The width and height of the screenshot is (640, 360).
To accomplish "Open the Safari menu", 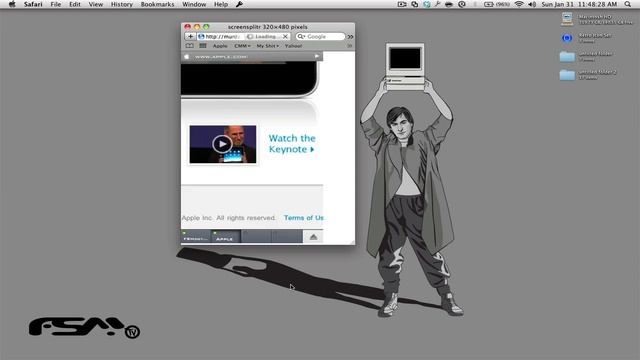I will pyautogui.click(x=33, y=4).
